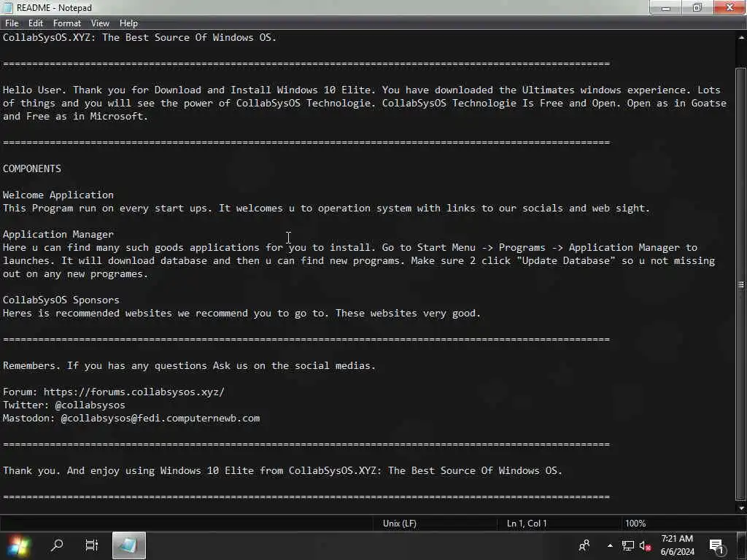The width and height of the screenshot is (747, 560).
Task: Click the 'Welcome Application' heading
Action: pyautogui.click(x=58, y=195)
